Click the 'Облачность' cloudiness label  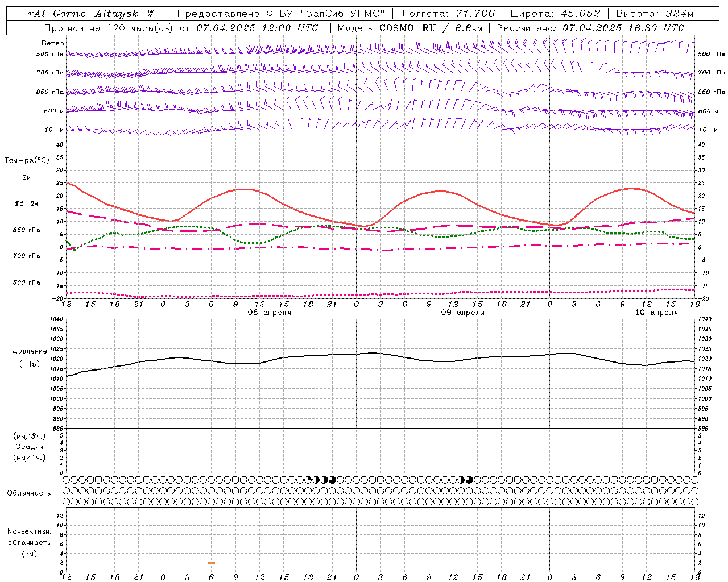click(29, 493)
